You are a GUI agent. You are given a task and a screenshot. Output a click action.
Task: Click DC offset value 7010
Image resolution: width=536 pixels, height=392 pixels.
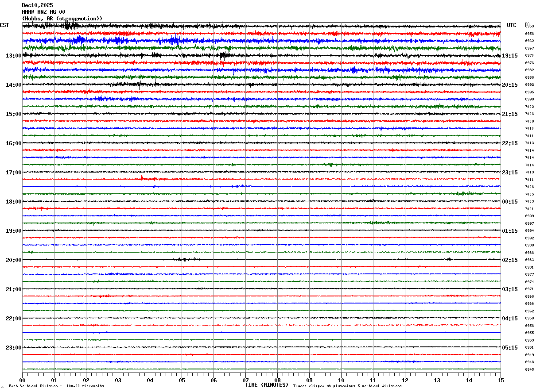coord(529,129)
